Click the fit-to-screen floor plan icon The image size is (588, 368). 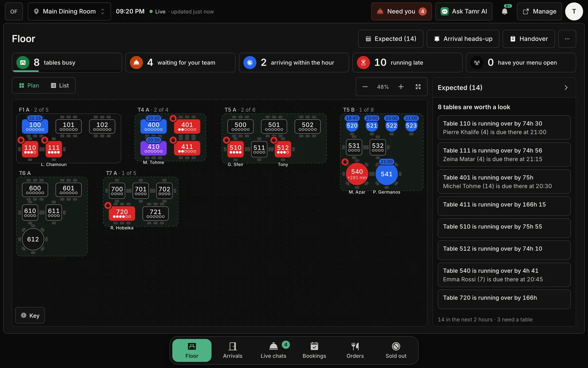pos(418,87)
